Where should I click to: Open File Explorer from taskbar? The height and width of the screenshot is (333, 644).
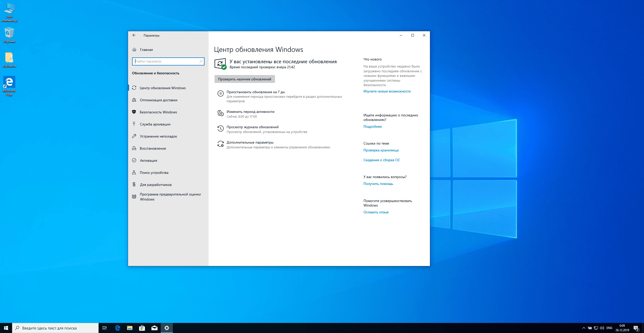(130, 328)
